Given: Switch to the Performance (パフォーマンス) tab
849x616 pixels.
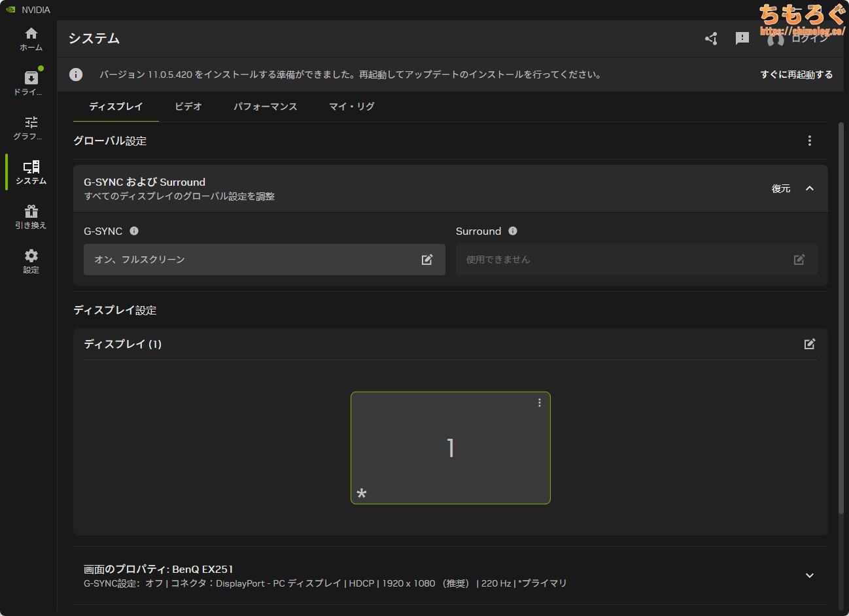Looking at the screenshot, I should [266, 107].
